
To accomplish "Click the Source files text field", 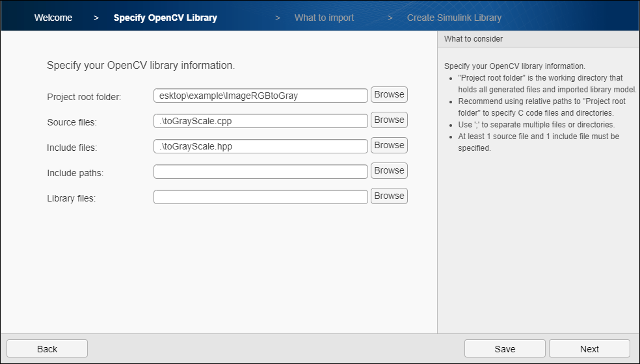I will tap(261, 121).
